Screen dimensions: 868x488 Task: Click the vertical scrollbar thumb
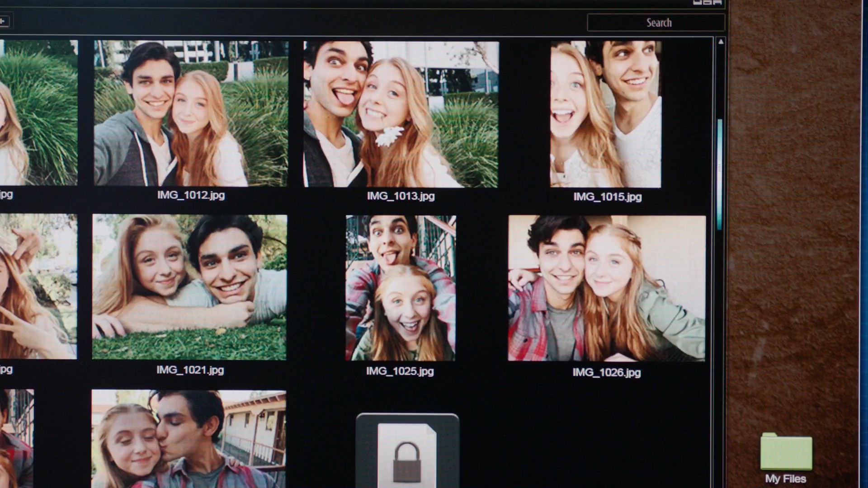tap(720, 174)
